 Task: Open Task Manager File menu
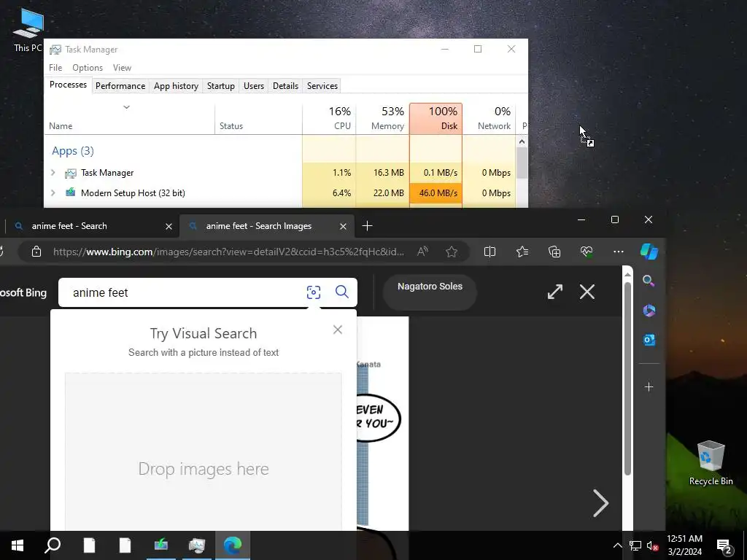[55, 68]
